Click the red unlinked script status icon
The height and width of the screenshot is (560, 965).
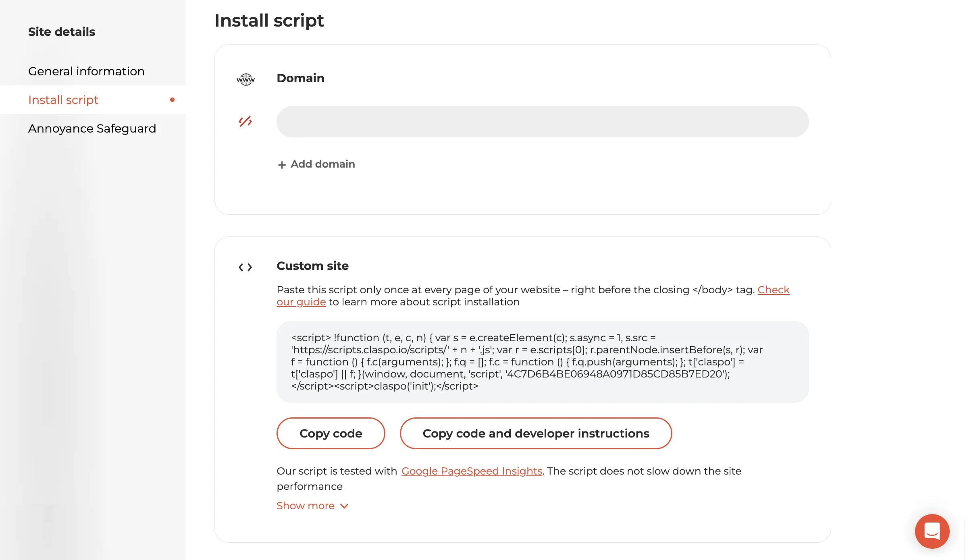coord(245,121)
